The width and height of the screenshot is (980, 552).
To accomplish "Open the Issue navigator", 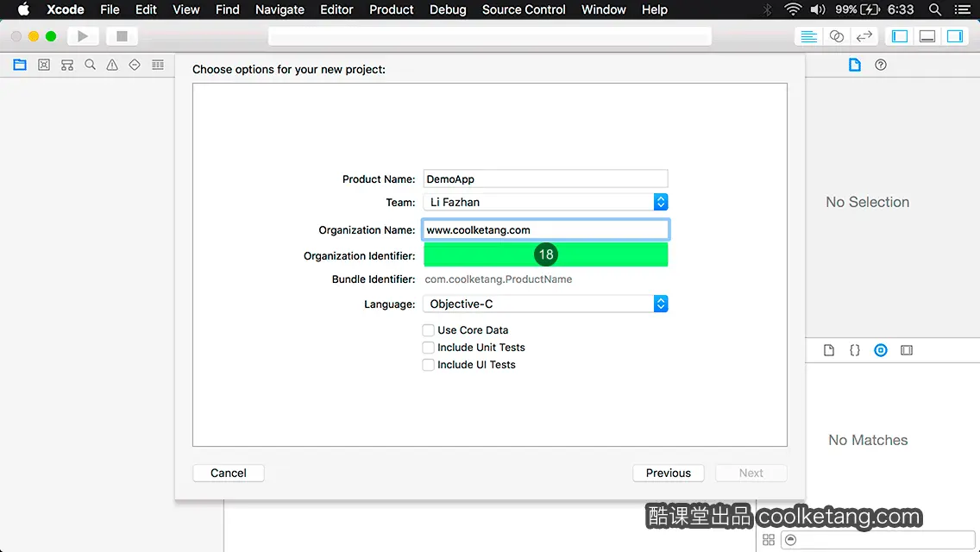I will (112, 65).
